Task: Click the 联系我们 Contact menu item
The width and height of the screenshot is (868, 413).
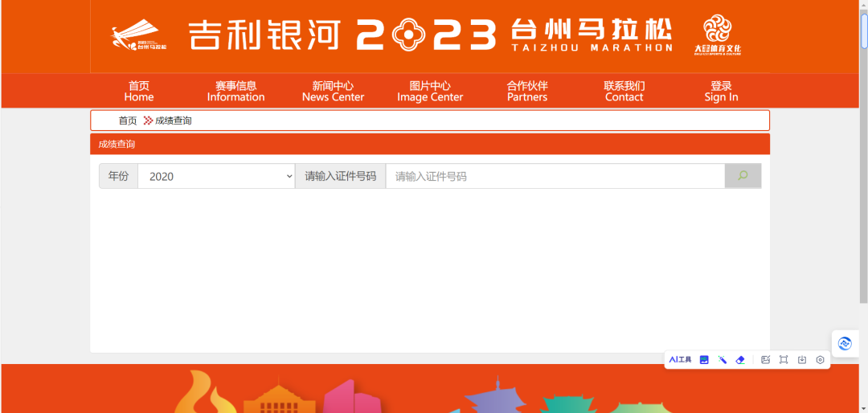Action: pos(624,91)
